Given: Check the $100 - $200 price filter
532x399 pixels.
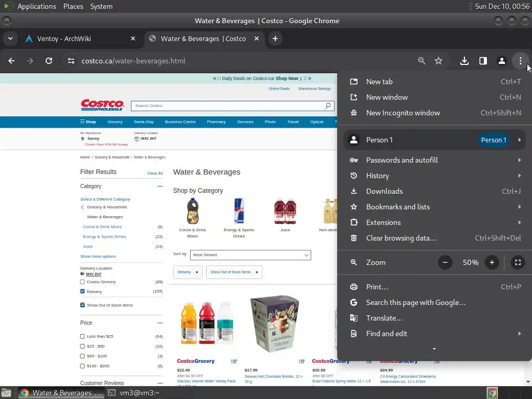Looking at the screenshot, I should click(82, 366).
